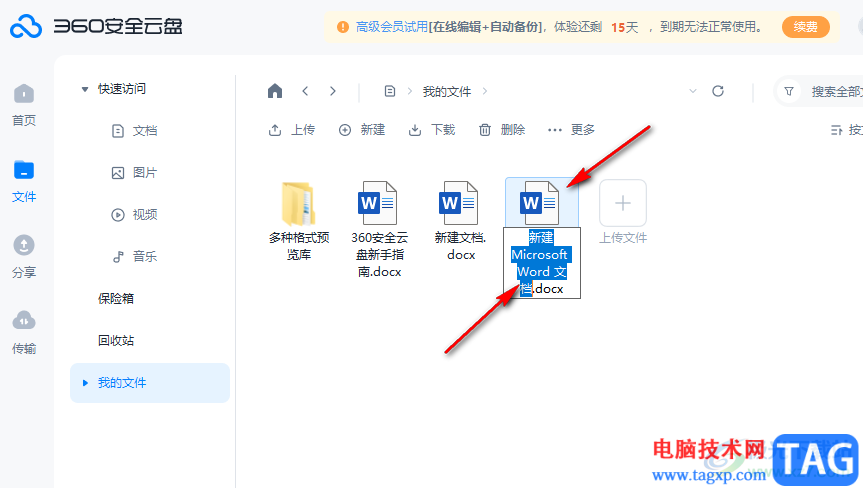Open the 首页 home sidebar section
Viewport: 863px width, 488px height.
tap(24, 105)
